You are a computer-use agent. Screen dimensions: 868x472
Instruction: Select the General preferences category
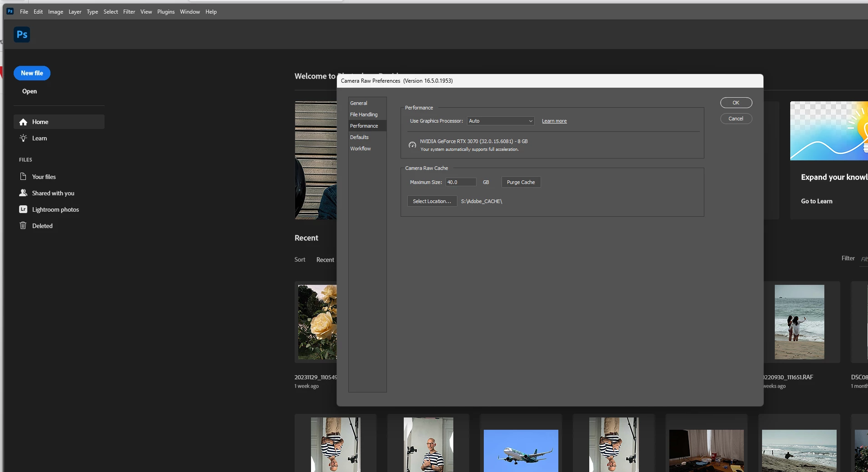pos(367,103)
